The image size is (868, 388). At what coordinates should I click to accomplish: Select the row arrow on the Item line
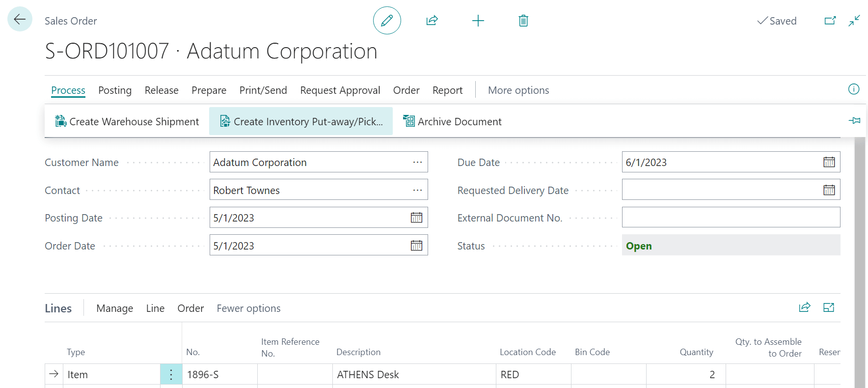coord(54,374)
